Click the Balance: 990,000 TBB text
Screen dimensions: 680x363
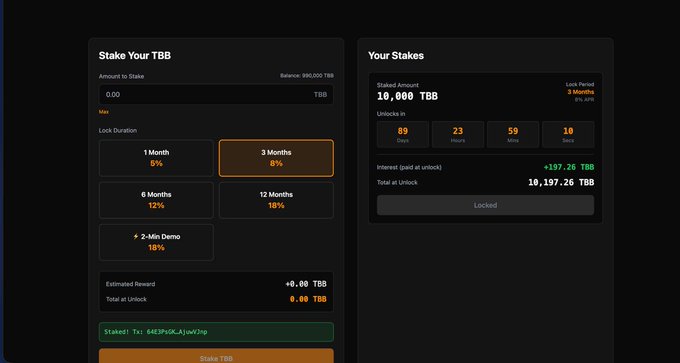(x=307, y=75)
